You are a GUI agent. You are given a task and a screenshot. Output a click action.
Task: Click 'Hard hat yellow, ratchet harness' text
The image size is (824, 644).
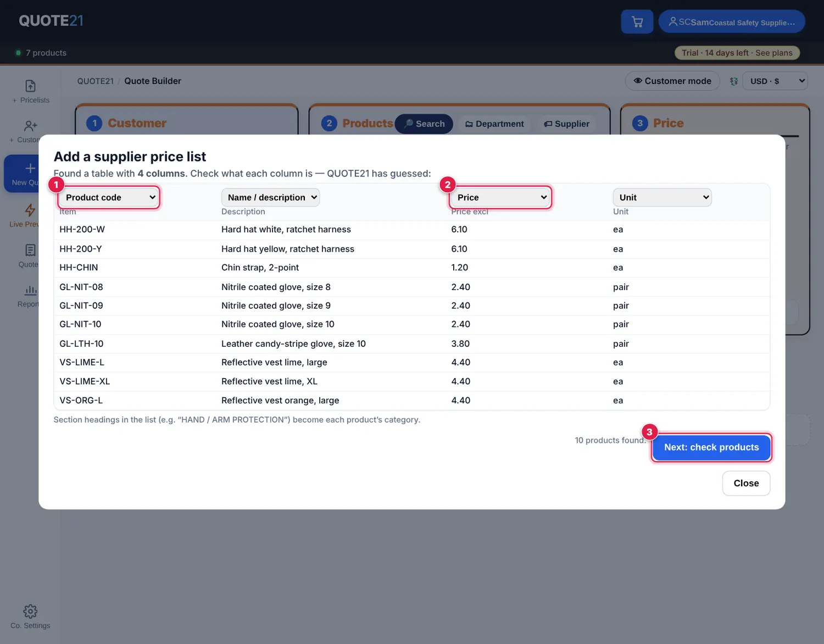[288, 249]
